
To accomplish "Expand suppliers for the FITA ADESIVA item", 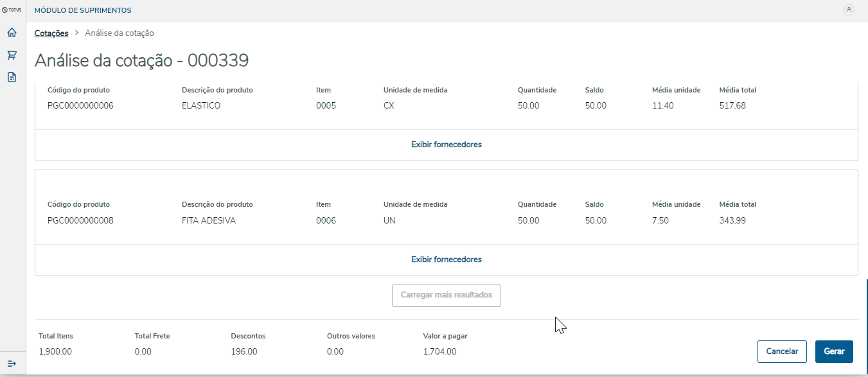I will 446,259.
